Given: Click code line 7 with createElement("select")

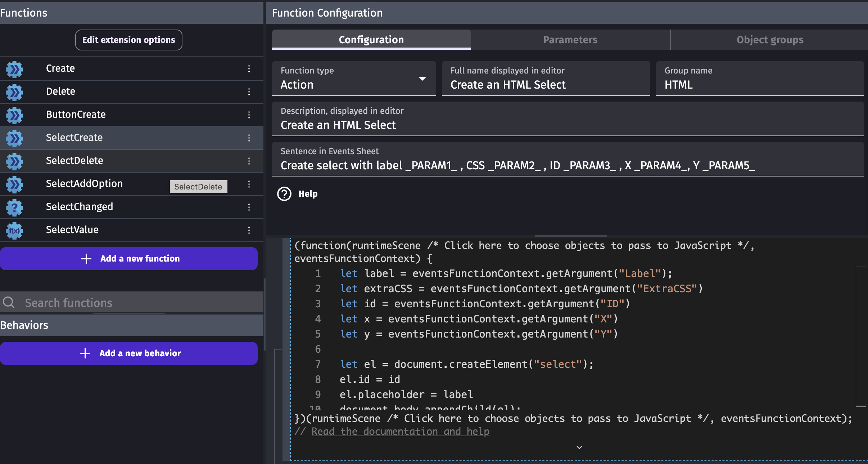Looking at the screenshot, I should 467,364.
